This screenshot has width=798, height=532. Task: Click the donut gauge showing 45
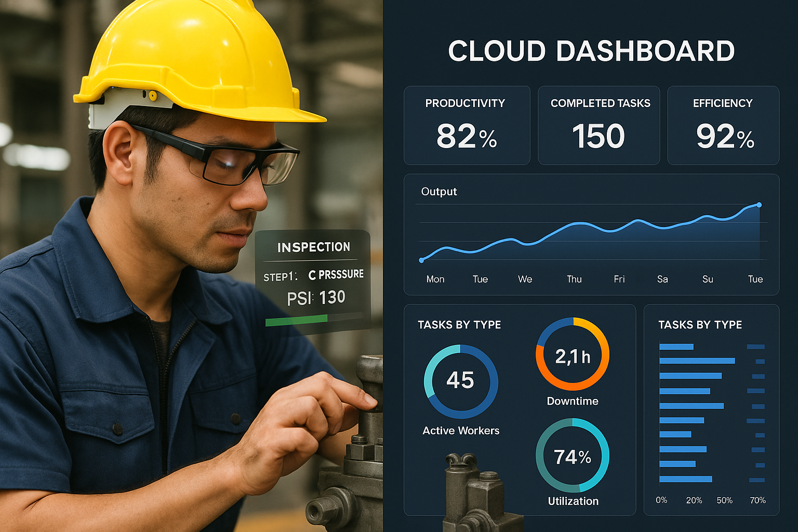(461, 381)
